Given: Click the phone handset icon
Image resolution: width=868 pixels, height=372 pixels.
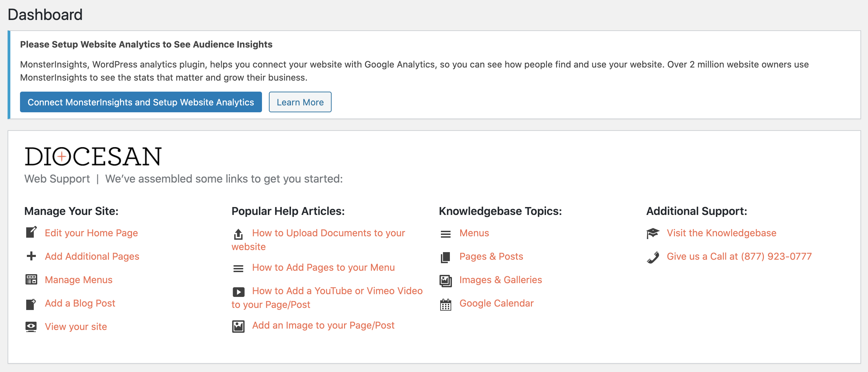Looking at the screenshot, I should pos(653,257).
